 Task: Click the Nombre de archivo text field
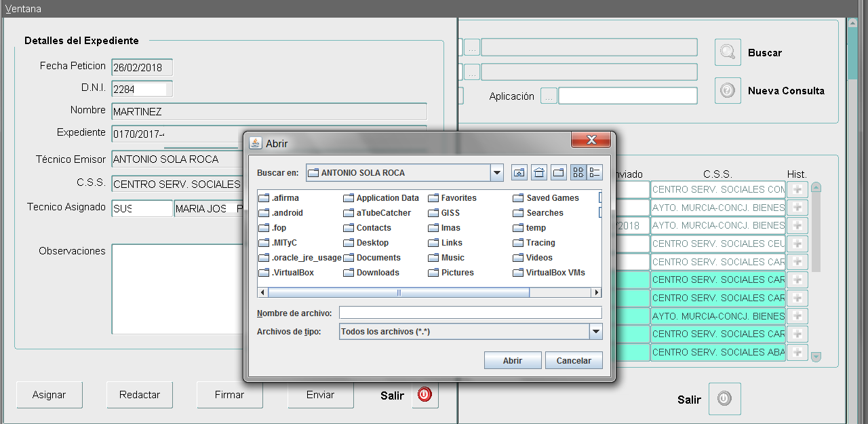tap(470, 313)
